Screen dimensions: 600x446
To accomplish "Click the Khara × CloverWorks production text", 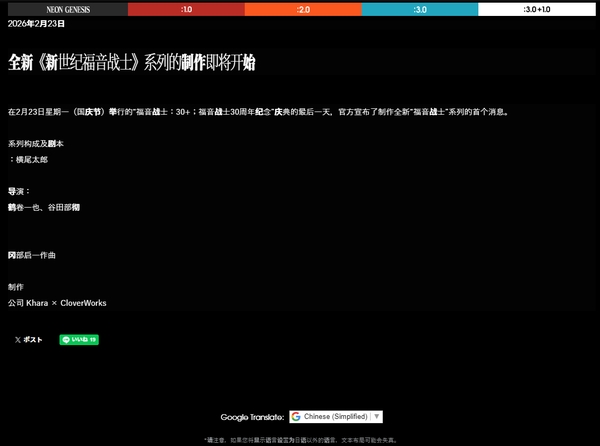I will [57, 302].
